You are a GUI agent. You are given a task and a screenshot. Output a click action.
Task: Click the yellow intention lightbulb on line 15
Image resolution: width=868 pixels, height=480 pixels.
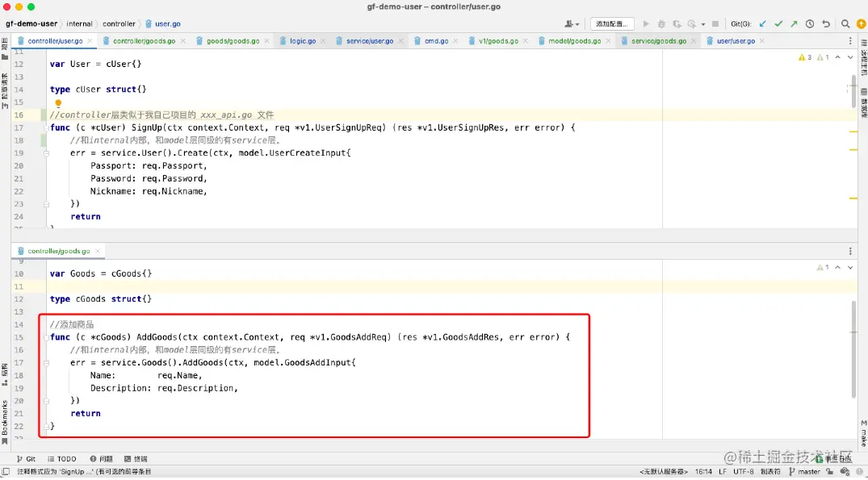point(58,103)
